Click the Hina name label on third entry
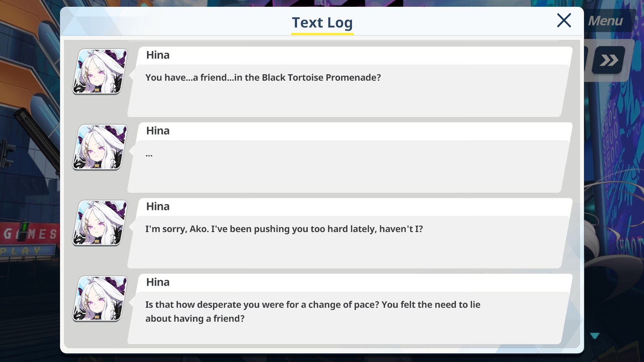Viewport: 644px width, 362px height. point(158,206)
